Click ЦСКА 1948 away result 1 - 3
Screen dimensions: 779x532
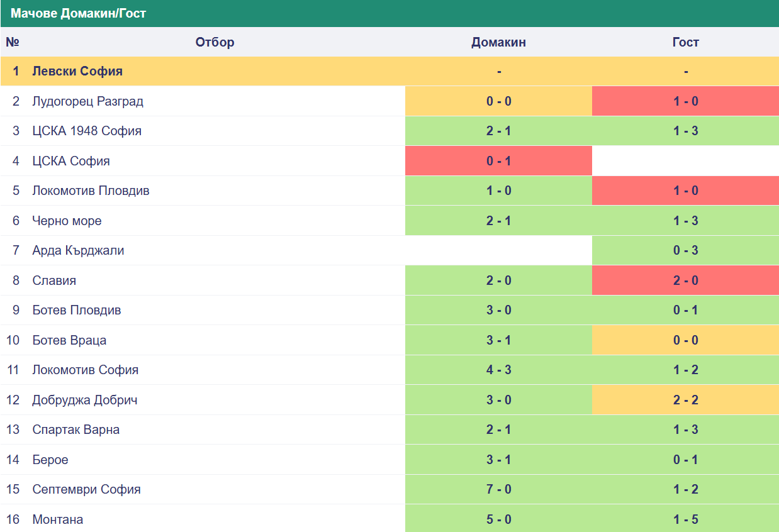[685, 131]
